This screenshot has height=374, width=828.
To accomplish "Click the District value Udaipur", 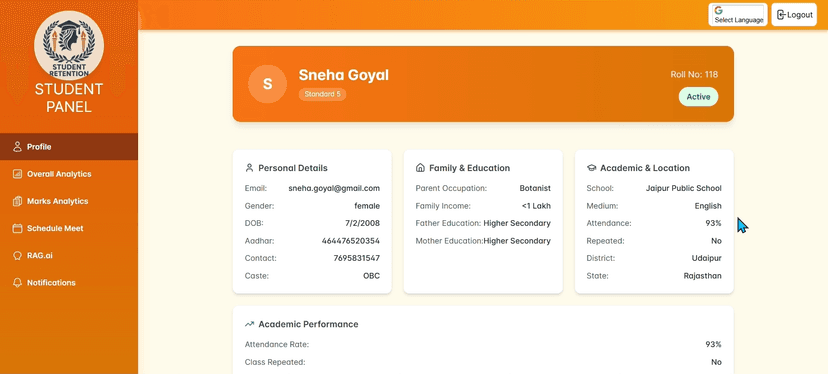I will coord(707,258).
